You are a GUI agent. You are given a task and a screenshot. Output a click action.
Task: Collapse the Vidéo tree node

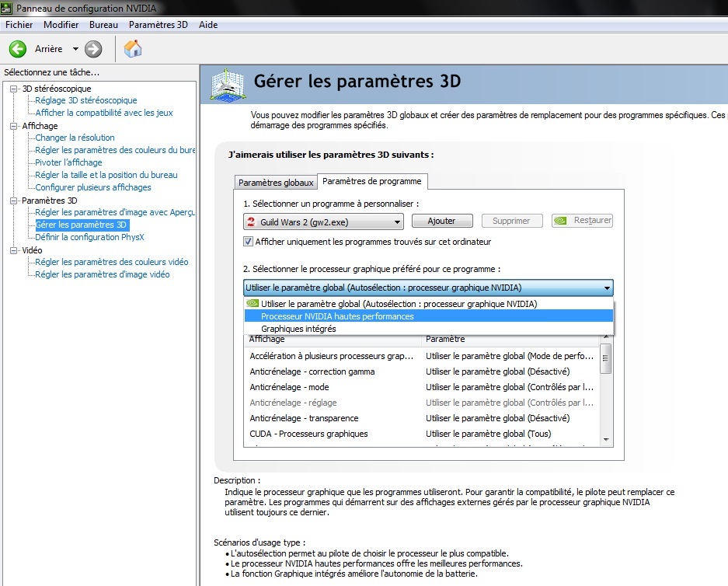pyautogui.click(x=14, y=250)
